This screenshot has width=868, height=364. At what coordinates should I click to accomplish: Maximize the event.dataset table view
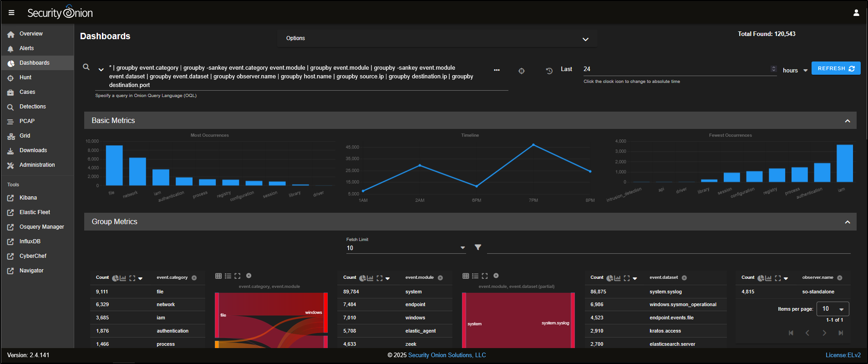pyautogui.click(x=626, y=278)
